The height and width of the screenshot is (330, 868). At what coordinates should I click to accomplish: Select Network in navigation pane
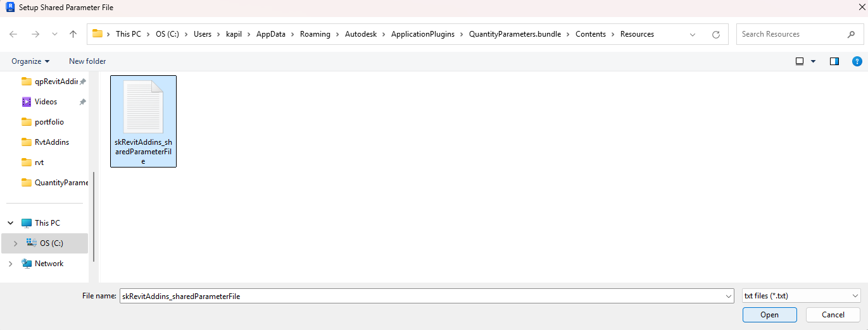pyautogui.click(x=42, y=264)
